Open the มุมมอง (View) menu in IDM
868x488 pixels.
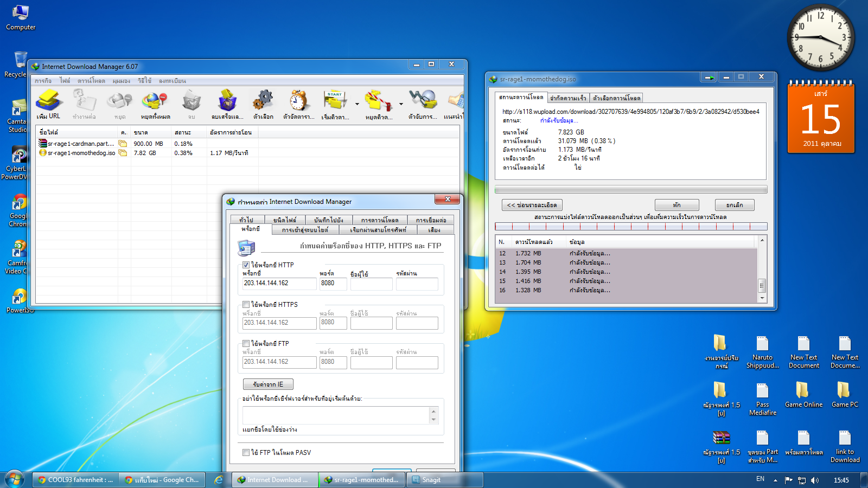tap(122, 81)
